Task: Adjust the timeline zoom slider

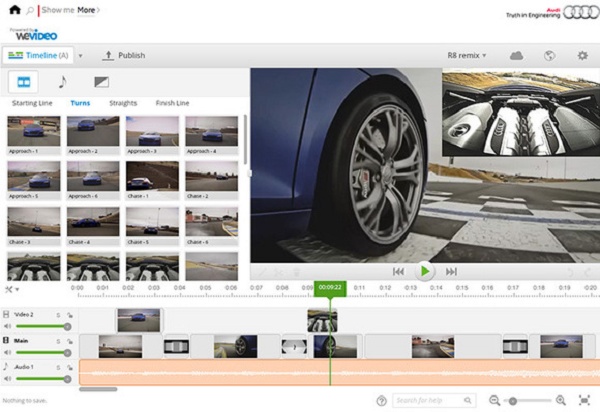Action: point(528,401)
